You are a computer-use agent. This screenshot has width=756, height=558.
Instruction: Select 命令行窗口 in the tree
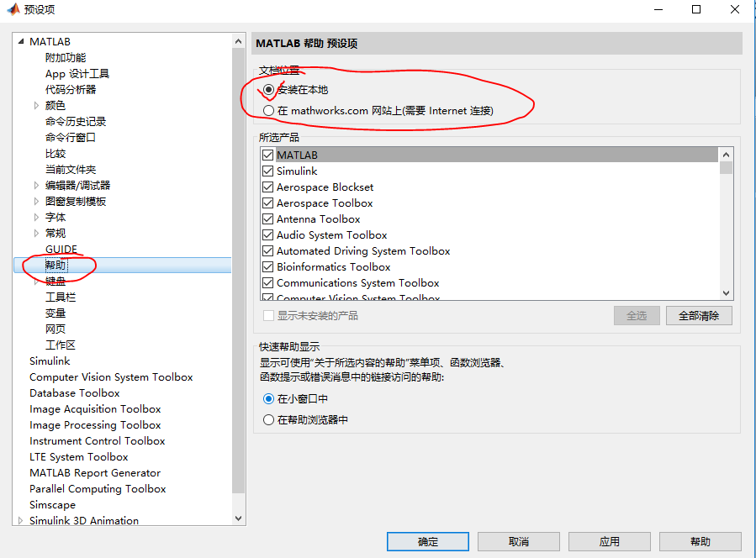(71, 137)
